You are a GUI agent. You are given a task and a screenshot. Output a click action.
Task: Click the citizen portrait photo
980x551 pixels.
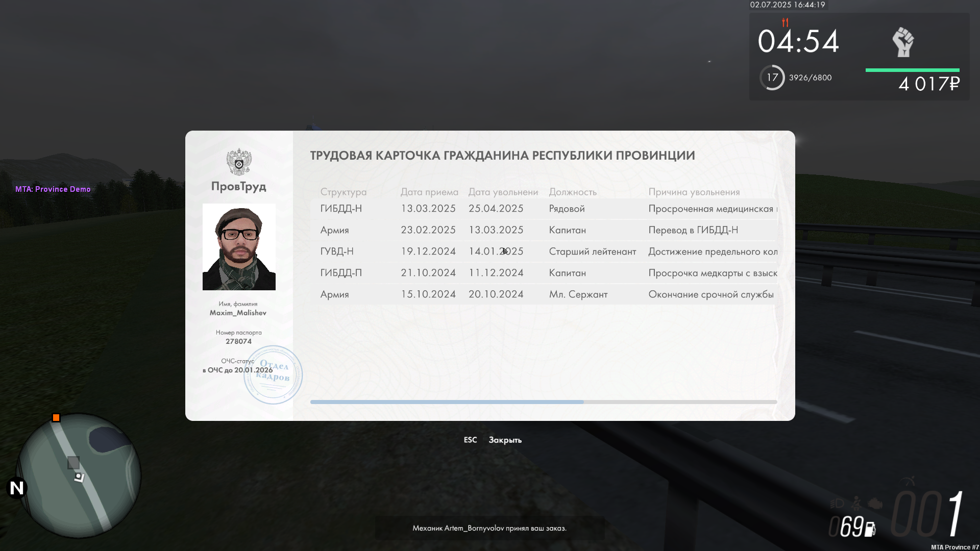click(239, 247)
